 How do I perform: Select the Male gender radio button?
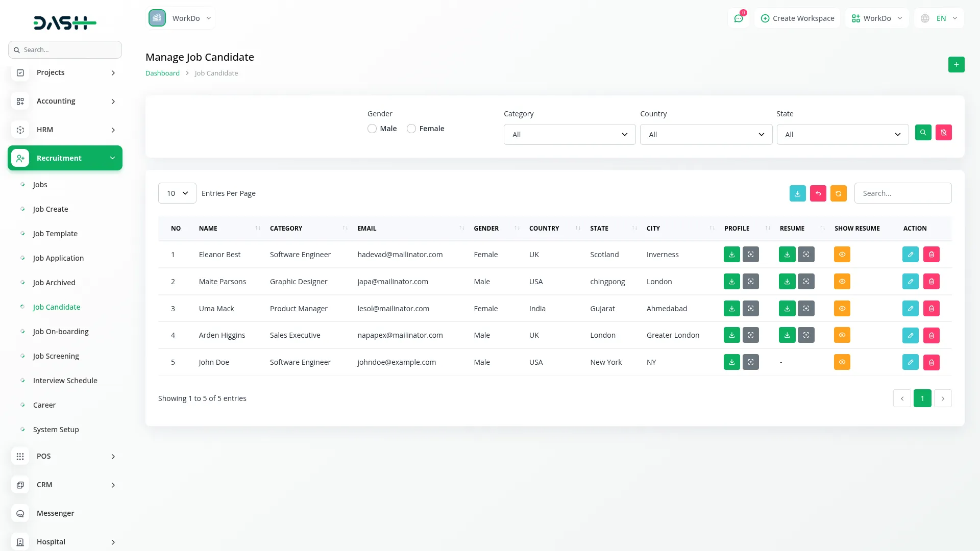372,129
